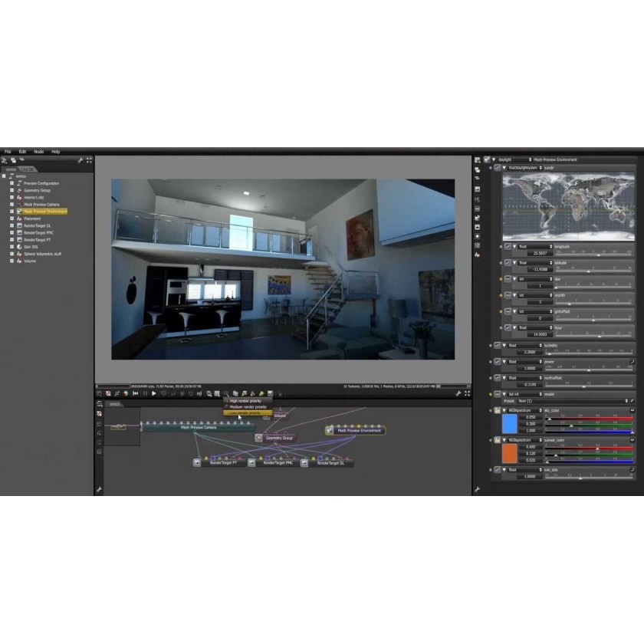Maximize the render viewport with the expand icon

pyautogui.click(x=467, y=393)
